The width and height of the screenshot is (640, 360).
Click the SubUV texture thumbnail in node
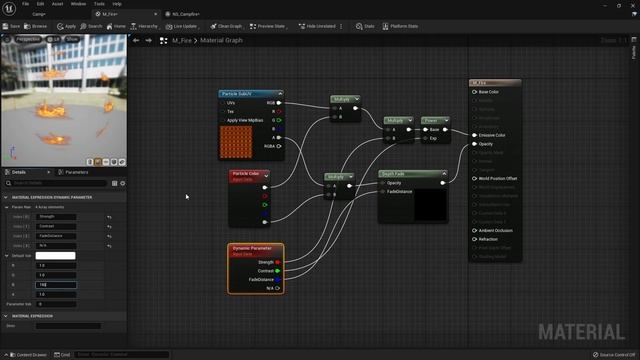[236, 142]
